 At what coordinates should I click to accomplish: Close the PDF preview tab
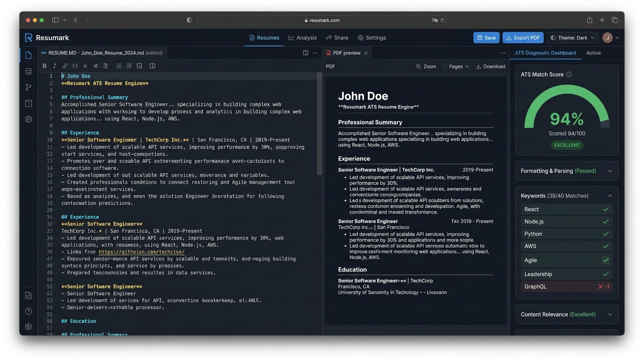point(366,53)
